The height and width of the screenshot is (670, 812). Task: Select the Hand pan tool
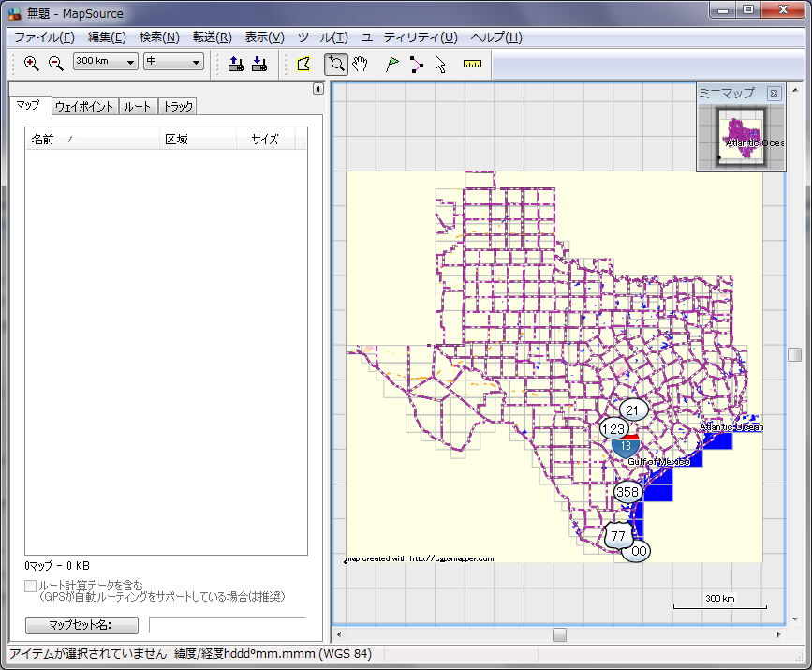[360, 64]
